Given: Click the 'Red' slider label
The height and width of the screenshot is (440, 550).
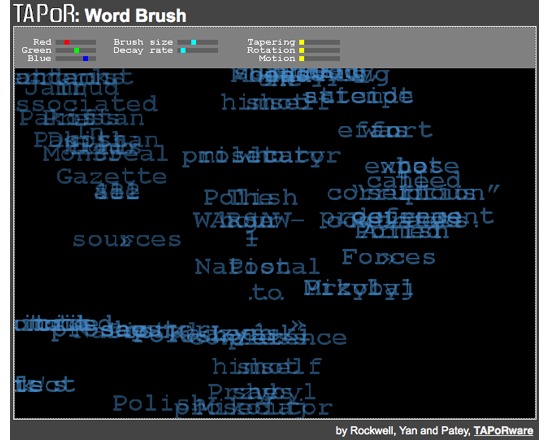Looking at the screenshot, I should click(x=42, y=42).
